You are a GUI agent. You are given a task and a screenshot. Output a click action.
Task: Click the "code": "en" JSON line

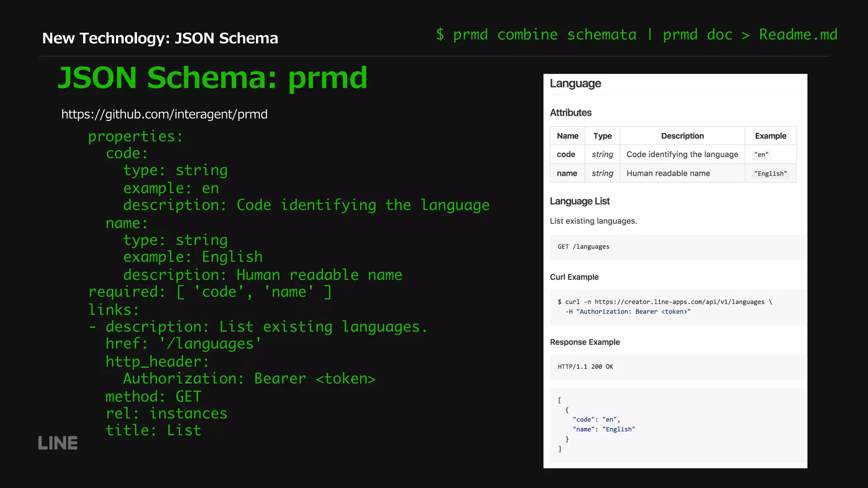(x=596, y=420)
